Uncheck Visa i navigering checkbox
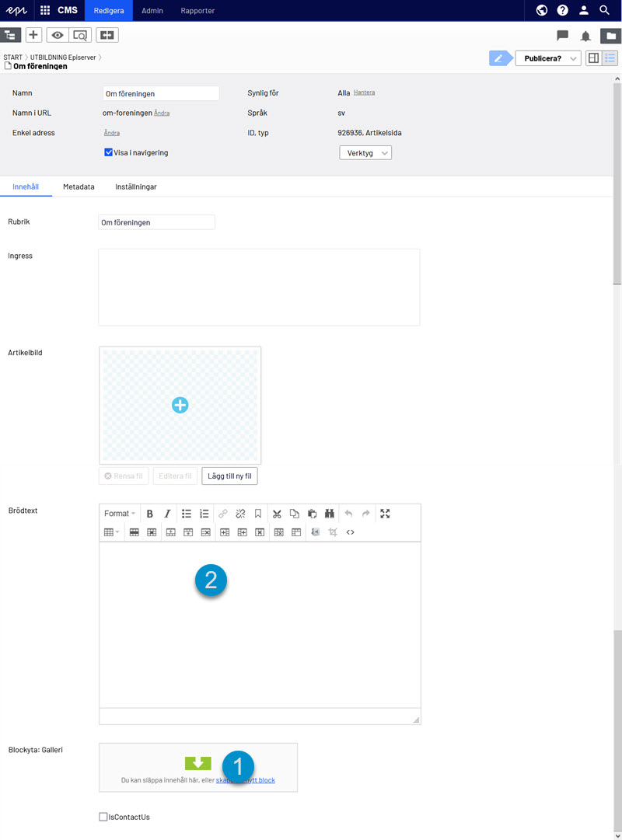Image resolution: width=622 pixels, height=840 pixels. click(x=109, y=153)
